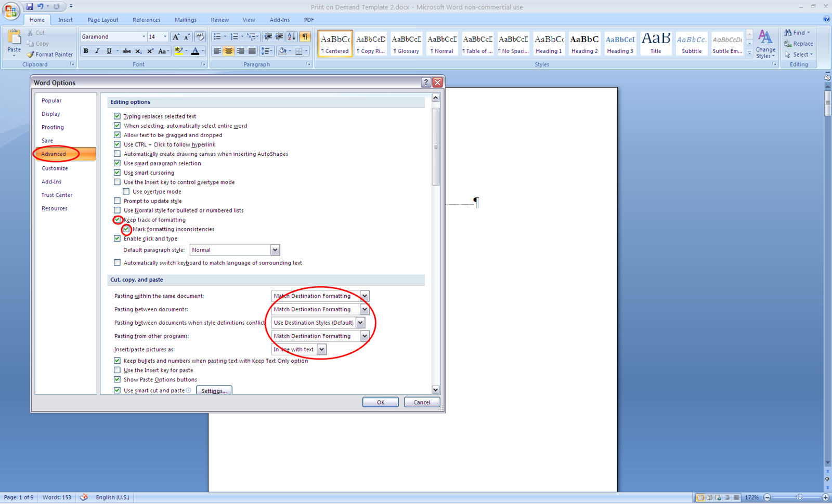Click the OK button in Word Options
The height and width of the screenshot is (504, 832).
point(380,402)
